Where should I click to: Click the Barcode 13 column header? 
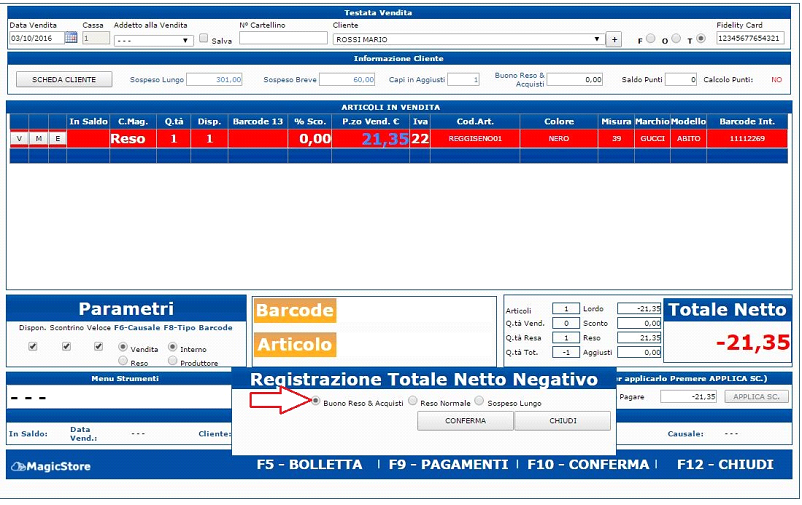pos(258,121)
